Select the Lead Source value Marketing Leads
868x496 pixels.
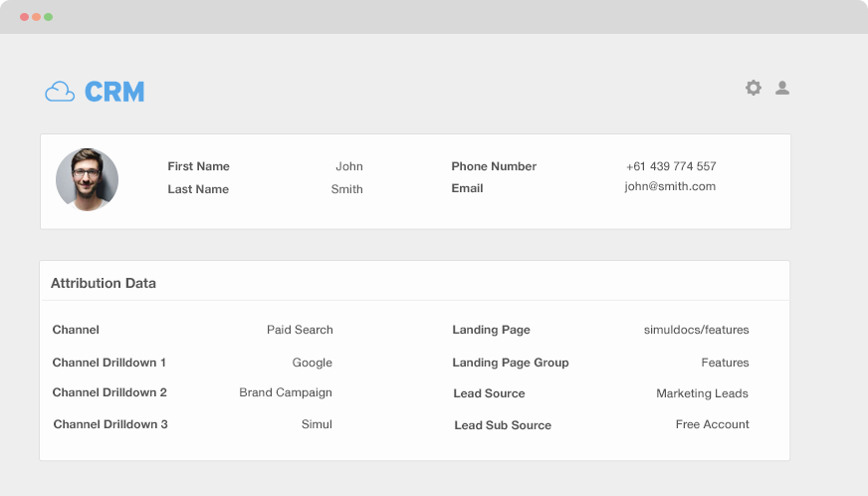(x=702, y=393)
